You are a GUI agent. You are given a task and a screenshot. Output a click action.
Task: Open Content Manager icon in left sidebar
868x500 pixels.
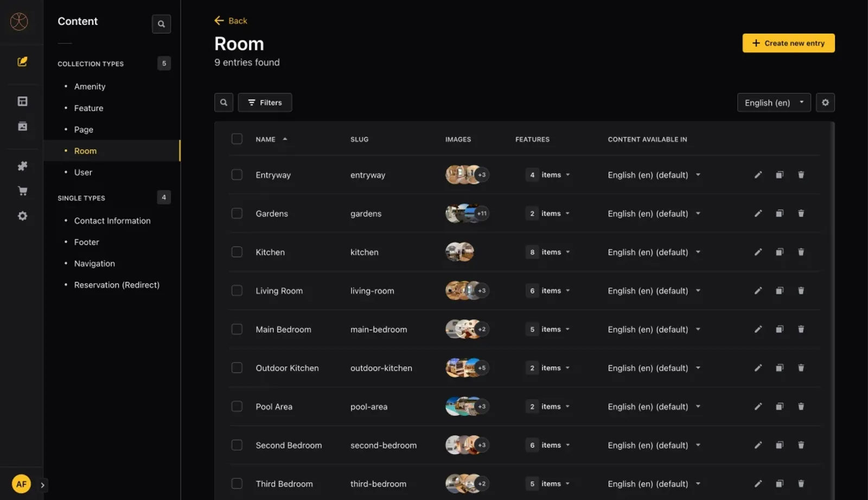22,62
